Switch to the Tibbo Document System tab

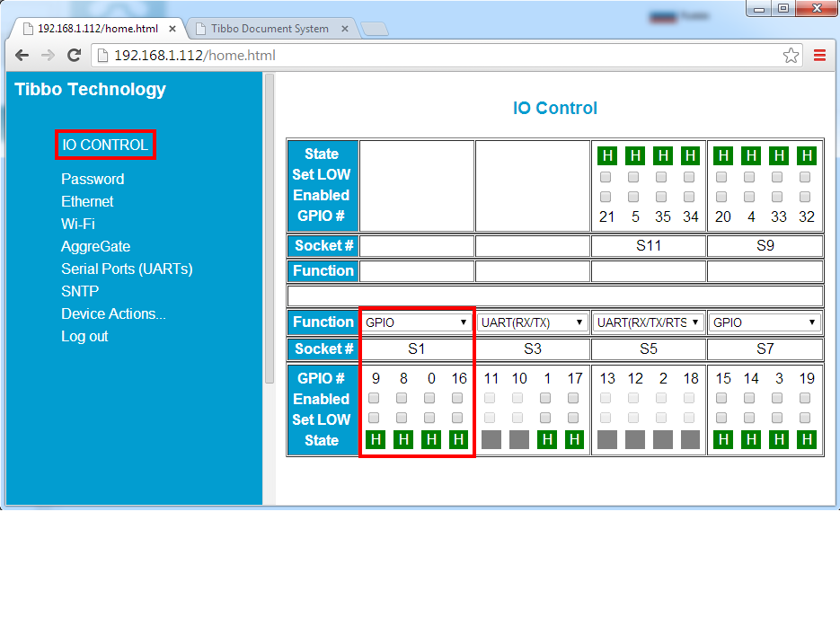(x=270, y=29)
